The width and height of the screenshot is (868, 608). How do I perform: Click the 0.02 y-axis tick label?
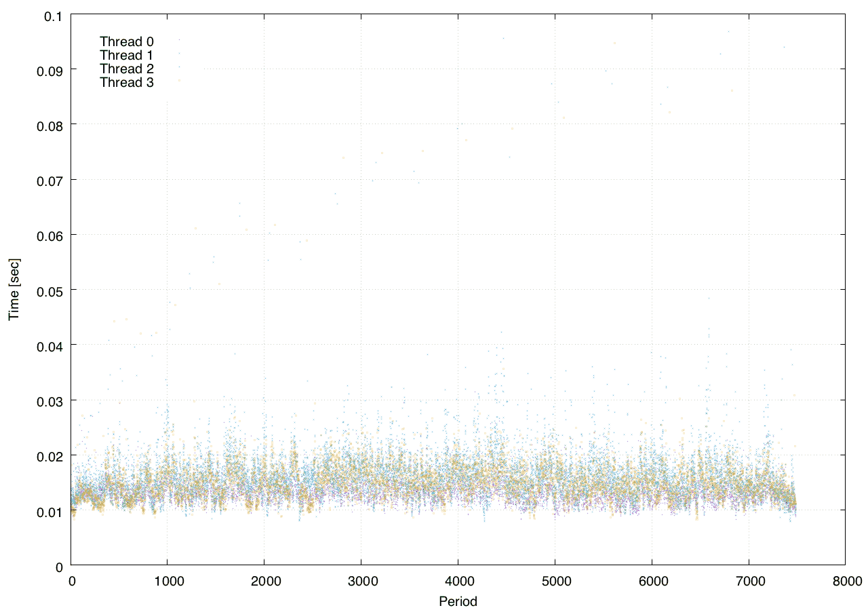[49, 456]
